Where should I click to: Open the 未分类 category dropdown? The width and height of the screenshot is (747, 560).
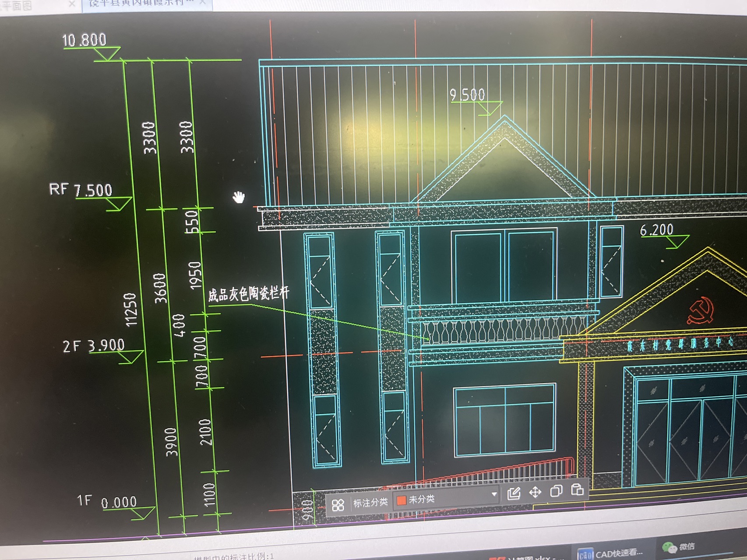click(447, 498)
